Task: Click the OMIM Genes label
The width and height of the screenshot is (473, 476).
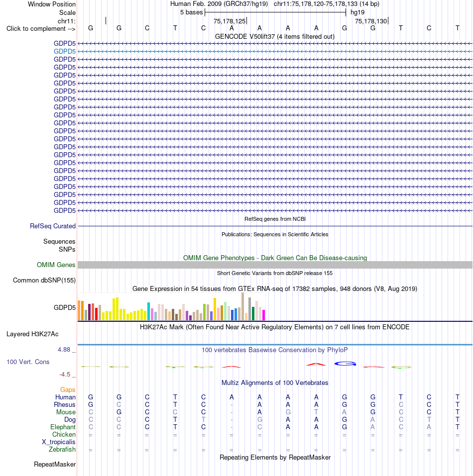Action: [56, 265]
